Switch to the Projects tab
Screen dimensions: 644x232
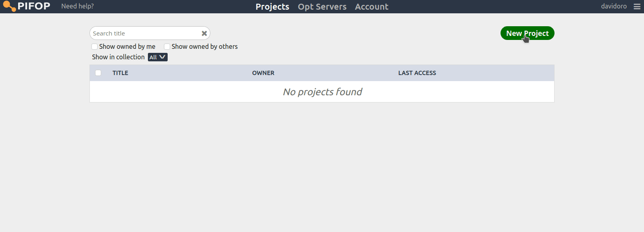[272, 6]
